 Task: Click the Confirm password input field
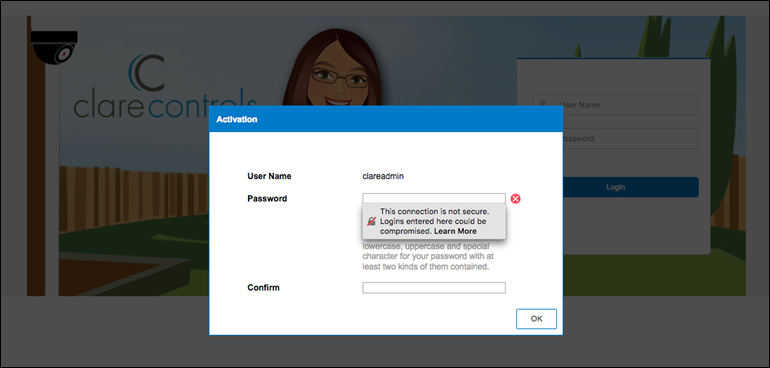pyautogui.click(x=434, y=287)
